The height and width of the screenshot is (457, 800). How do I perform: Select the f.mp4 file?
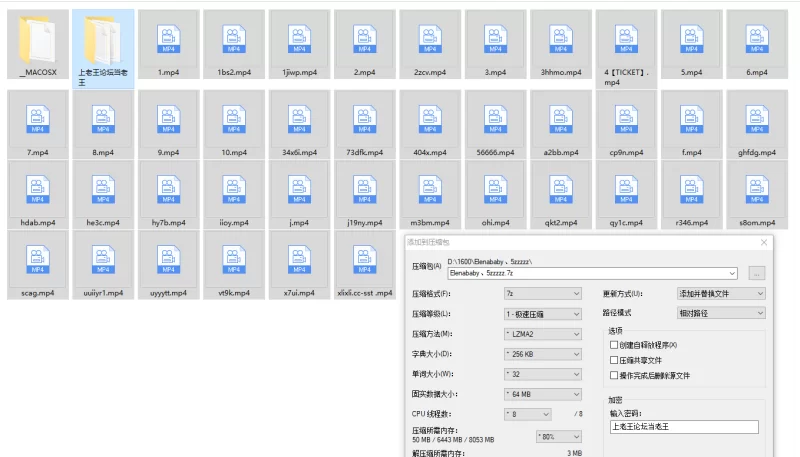point(691,124)
